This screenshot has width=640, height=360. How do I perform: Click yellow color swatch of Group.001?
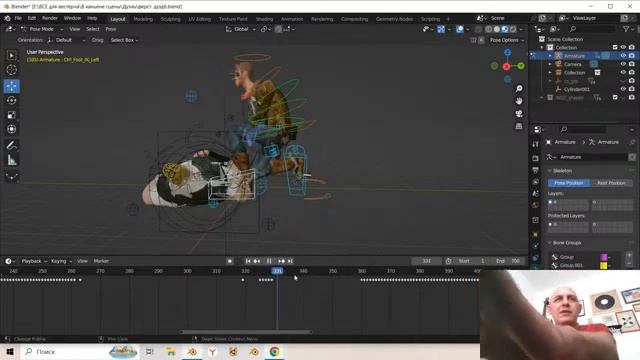coord(604,265)
